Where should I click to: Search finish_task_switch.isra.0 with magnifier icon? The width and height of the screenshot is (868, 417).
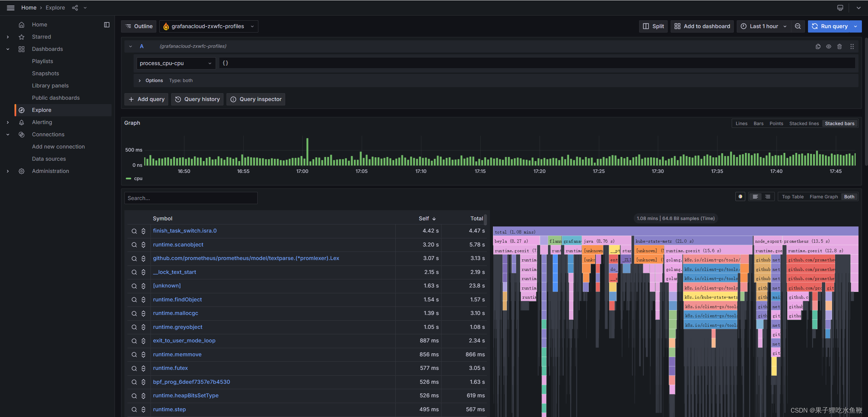(x=134, y=231)
